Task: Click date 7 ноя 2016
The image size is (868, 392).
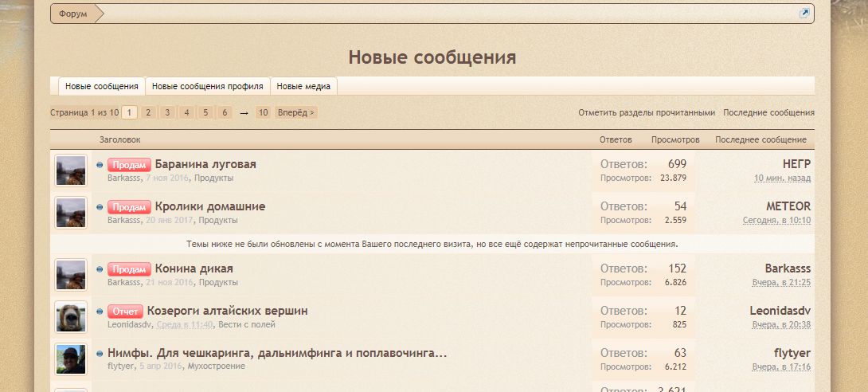Action: click(167, 178)
